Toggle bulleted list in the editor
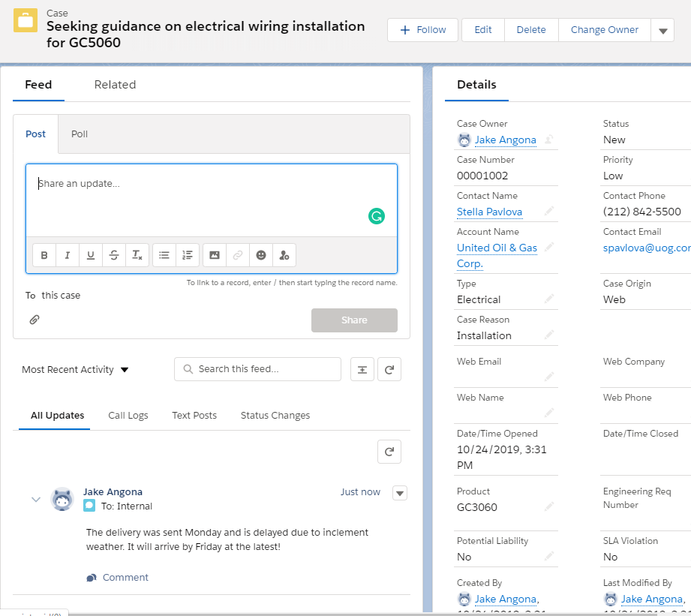 pyautogui.click(x=164, y=255)
